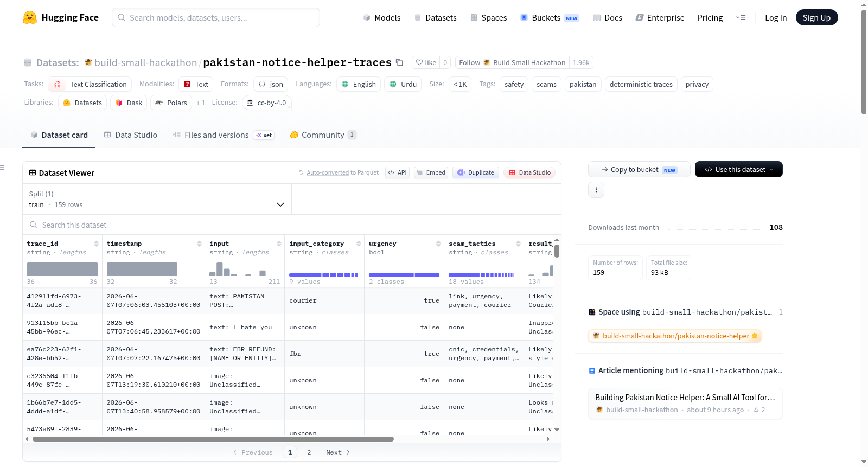Viewport: 868px width, 467px height.
Task: Click the page vertical scrollbar
Action: 864,61
